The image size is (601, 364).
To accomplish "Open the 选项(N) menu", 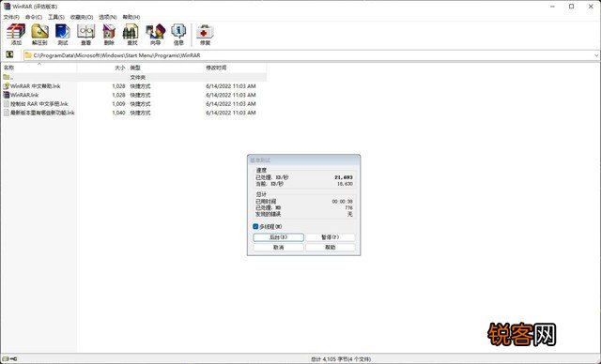I will click(x=108, y=17).
